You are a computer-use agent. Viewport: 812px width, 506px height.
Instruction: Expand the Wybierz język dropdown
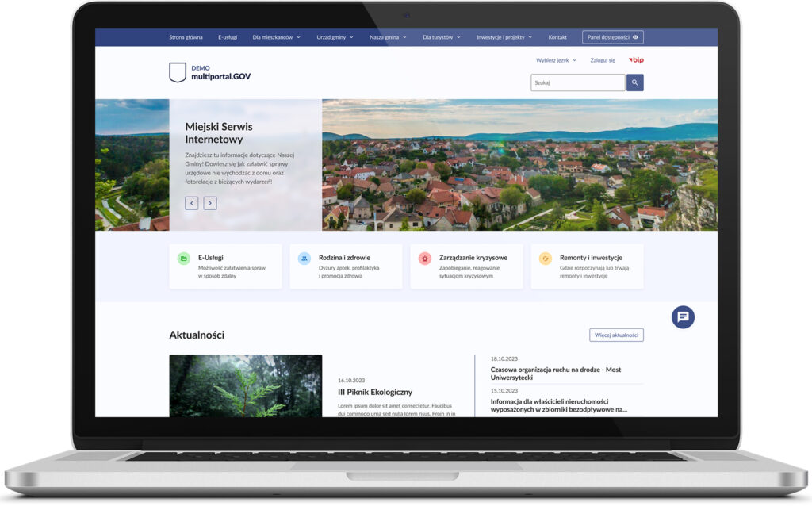click(556, 60)
